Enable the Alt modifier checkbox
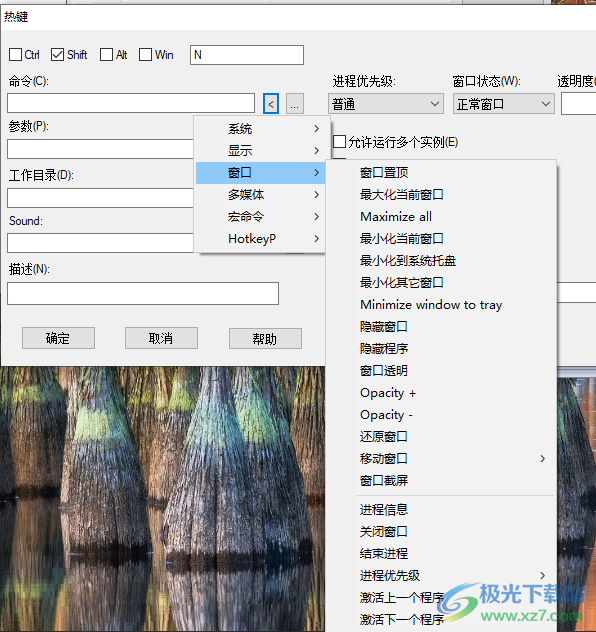 (x=106, y=55)
